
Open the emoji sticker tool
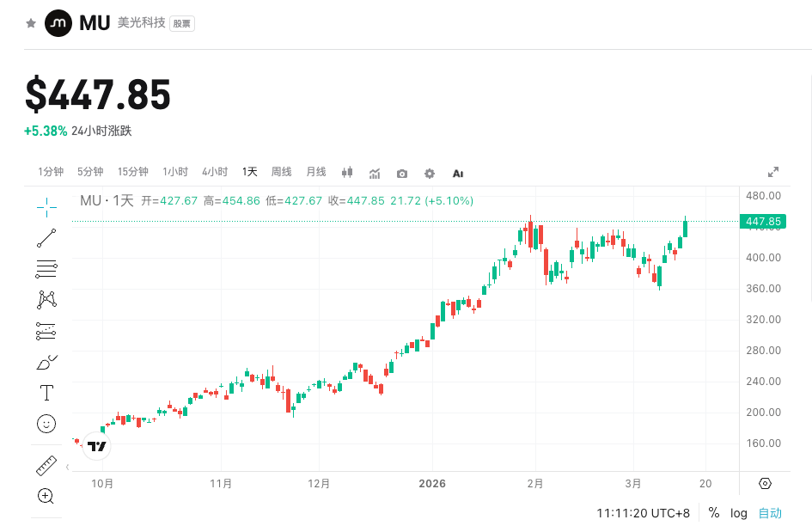tap(46, 423)
